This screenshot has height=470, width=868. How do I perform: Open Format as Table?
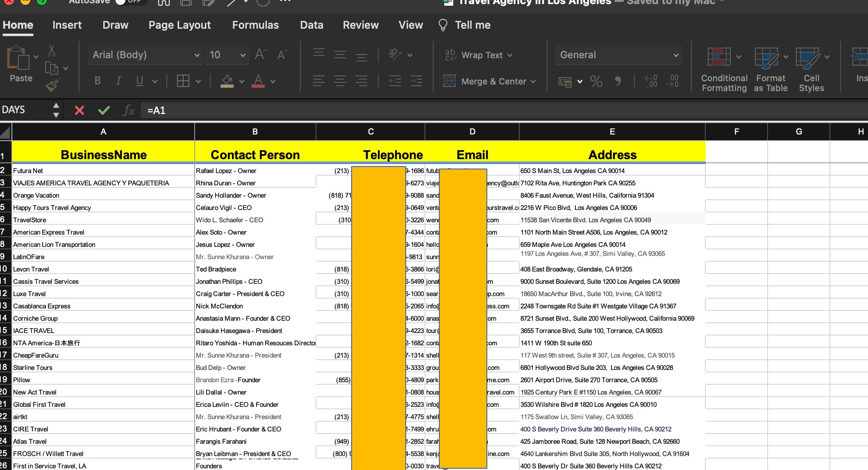click(770, 70)
